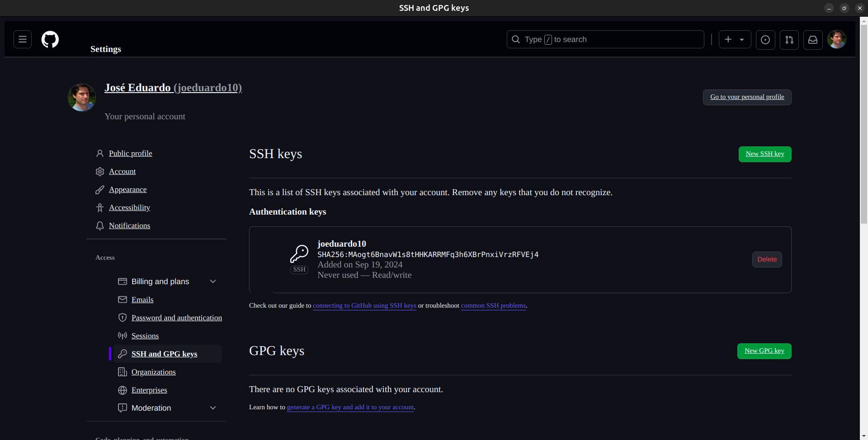Minimize the SSH and GPG keys window
Viewport: 868px width, 440px height.
829,8
